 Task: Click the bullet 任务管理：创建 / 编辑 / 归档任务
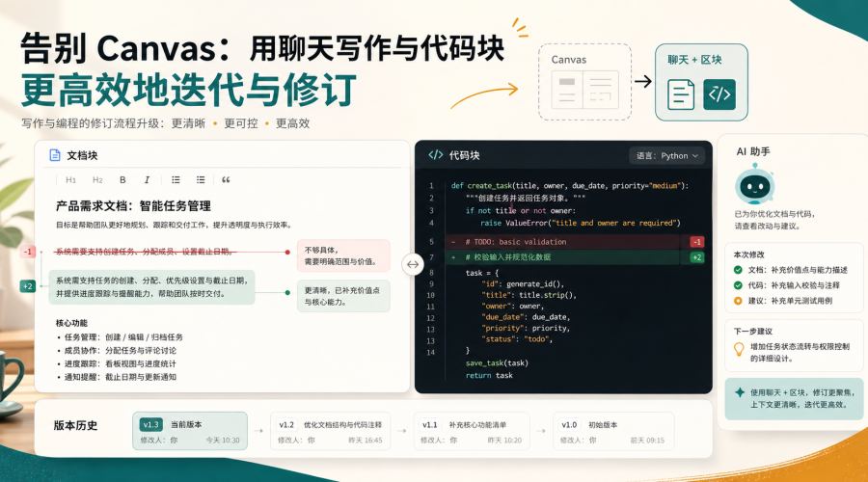pyautogui.click(x=123, y=337)
